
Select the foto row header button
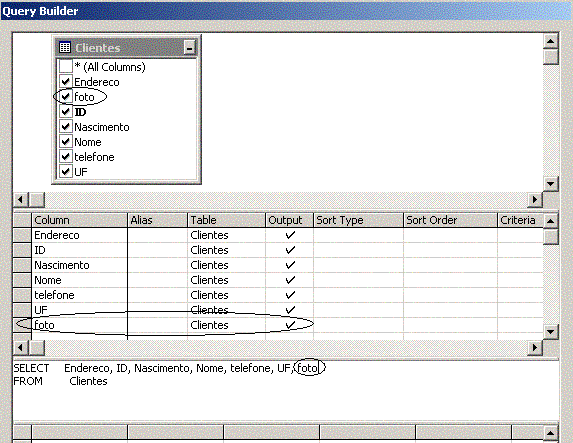tap(22, 325)
